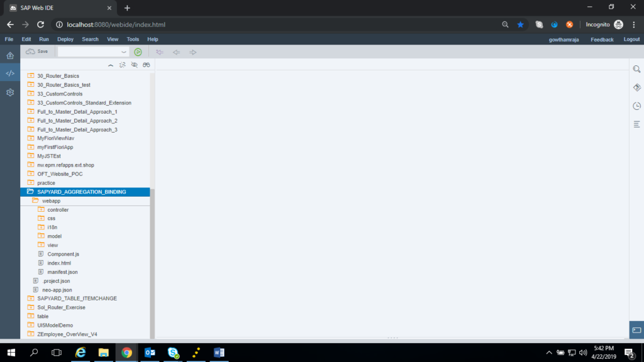Select the manifest.json file
The image size is (644, 362).
[x=62, y=272]
